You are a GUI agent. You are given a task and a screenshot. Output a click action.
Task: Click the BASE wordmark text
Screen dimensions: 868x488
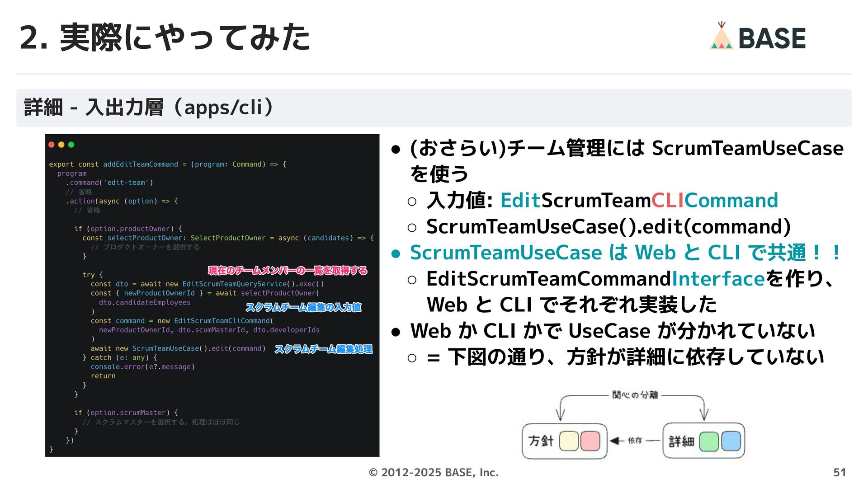tap(772, 38)
